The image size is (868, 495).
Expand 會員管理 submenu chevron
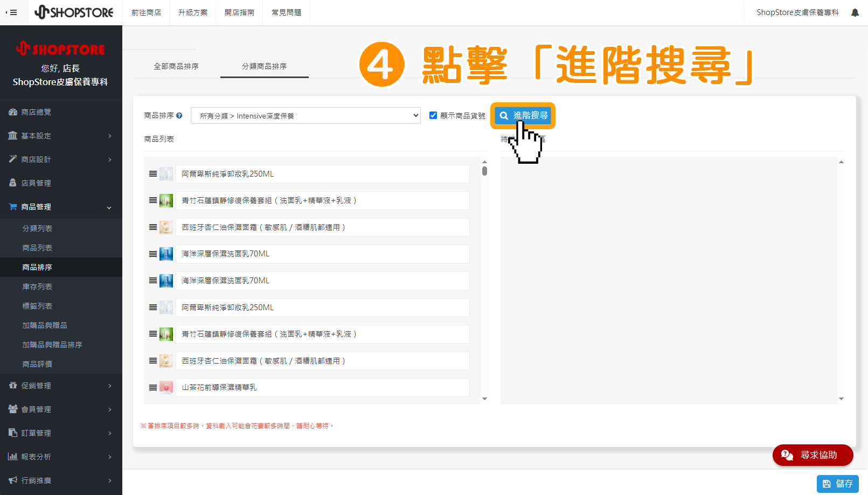[109, 409]
